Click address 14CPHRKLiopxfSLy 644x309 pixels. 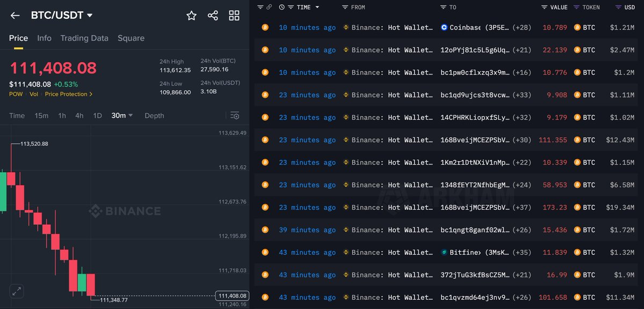click(x=475, y=117)
